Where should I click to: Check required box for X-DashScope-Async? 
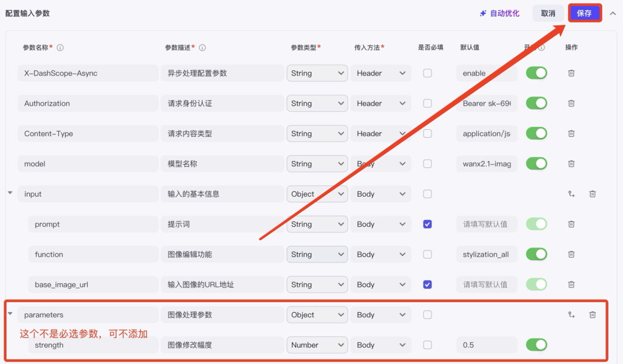pyautogui.click(x=427, y=73)
